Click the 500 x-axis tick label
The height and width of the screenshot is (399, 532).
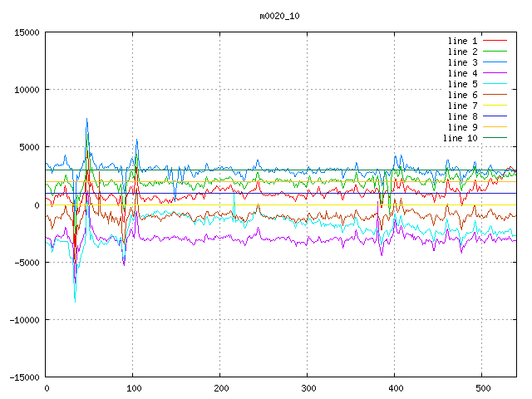click(x=482, y=388)
